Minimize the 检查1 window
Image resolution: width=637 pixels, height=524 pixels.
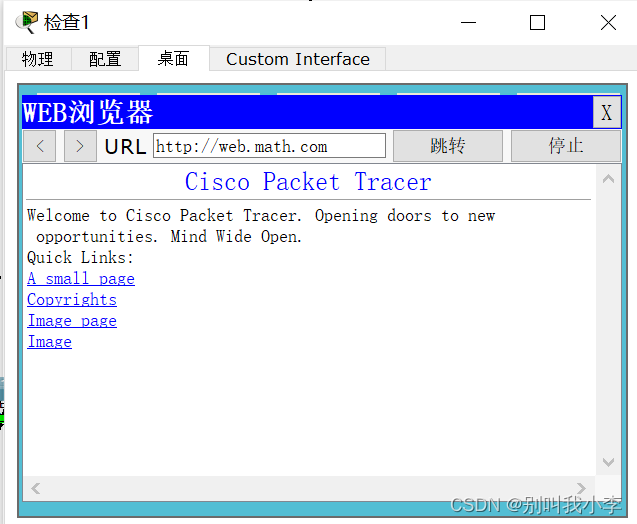tap(468, 23)
